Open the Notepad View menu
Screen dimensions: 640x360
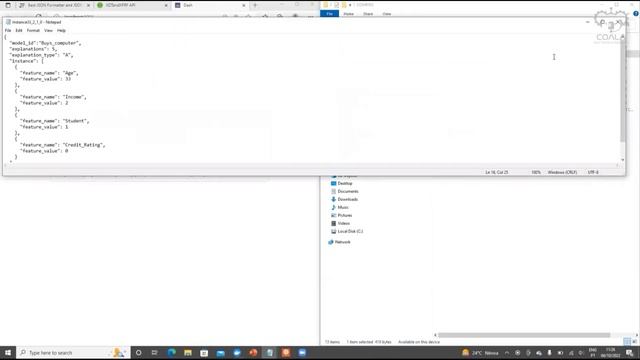pyautogui.click(x=48, y=31)
